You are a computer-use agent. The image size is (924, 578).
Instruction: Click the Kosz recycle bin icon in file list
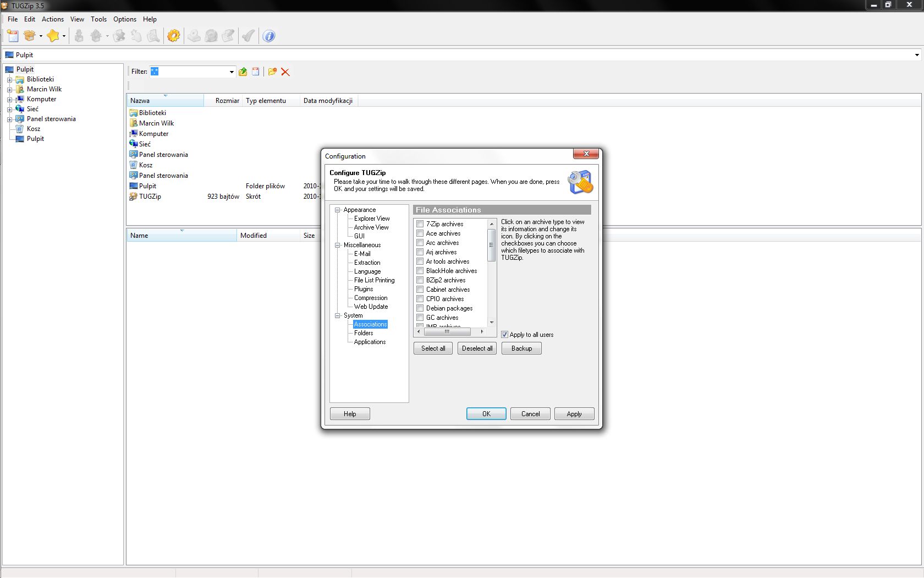[x=134, y=165]
